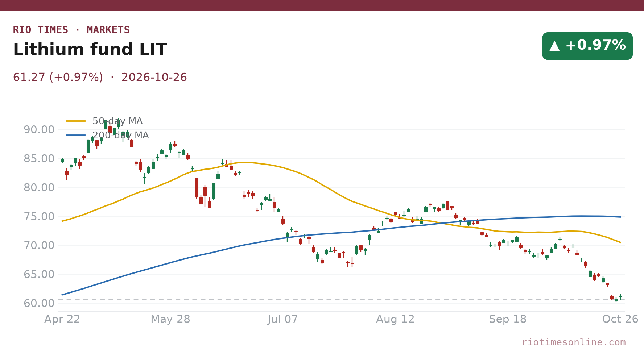Click the 60.00 y-axis label
This screenshot has height=362, width=644.
click(39, 303)
